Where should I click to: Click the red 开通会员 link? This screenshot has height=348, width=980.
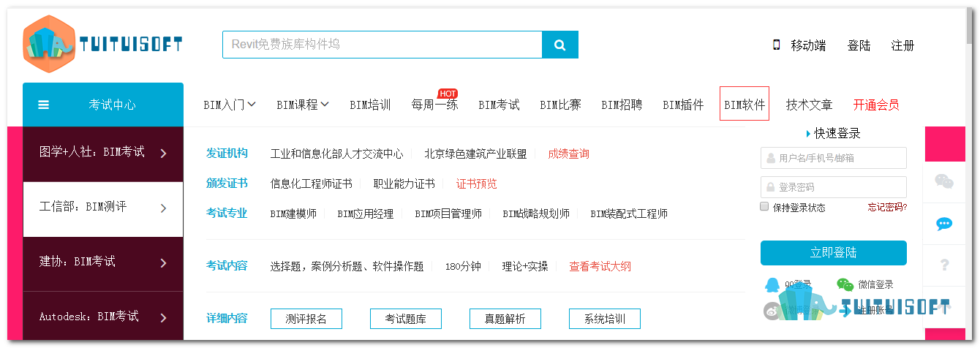point(876,105)
